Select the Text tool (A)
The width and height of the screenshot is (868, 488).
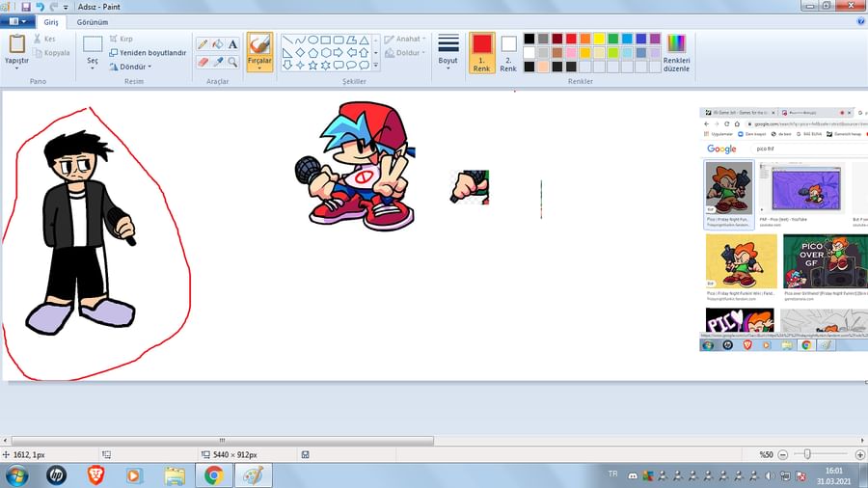232,44
